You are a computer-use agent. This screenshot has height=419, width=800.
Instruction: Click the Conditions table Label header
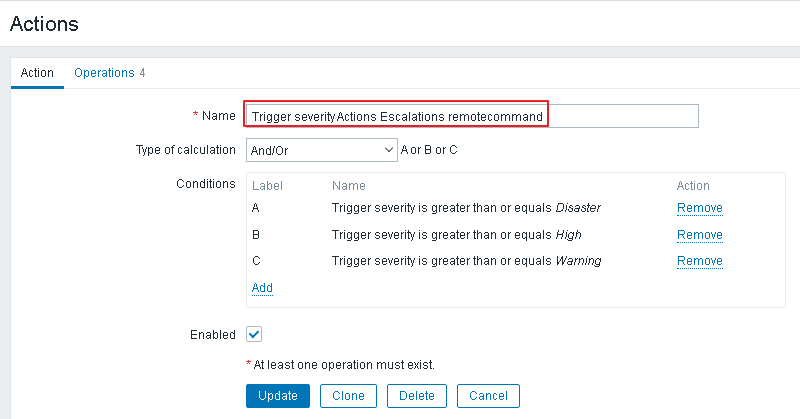pos(267,186)
